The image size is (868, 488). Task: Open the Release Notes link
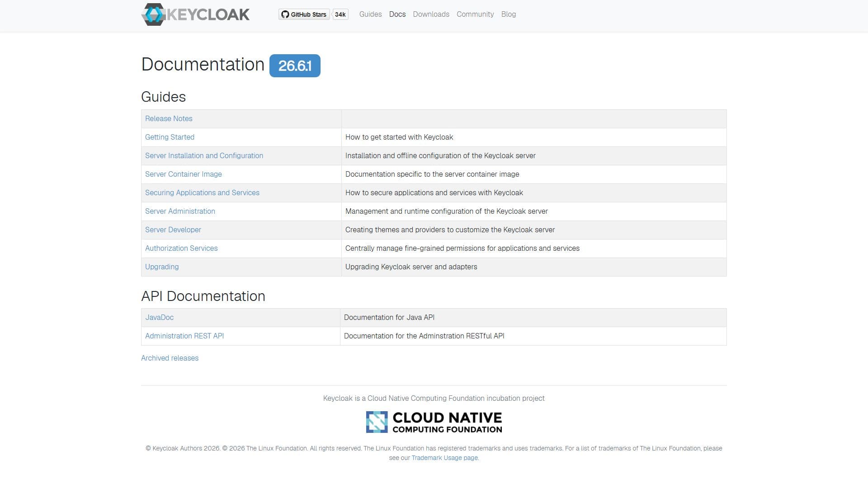[169, 118]
